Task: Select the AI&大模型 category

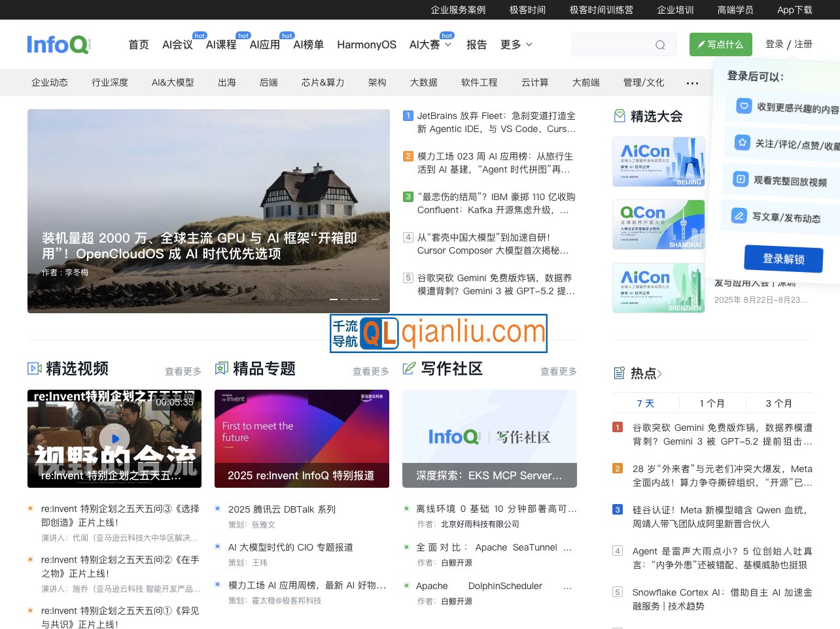Action: tap(173, 82)
